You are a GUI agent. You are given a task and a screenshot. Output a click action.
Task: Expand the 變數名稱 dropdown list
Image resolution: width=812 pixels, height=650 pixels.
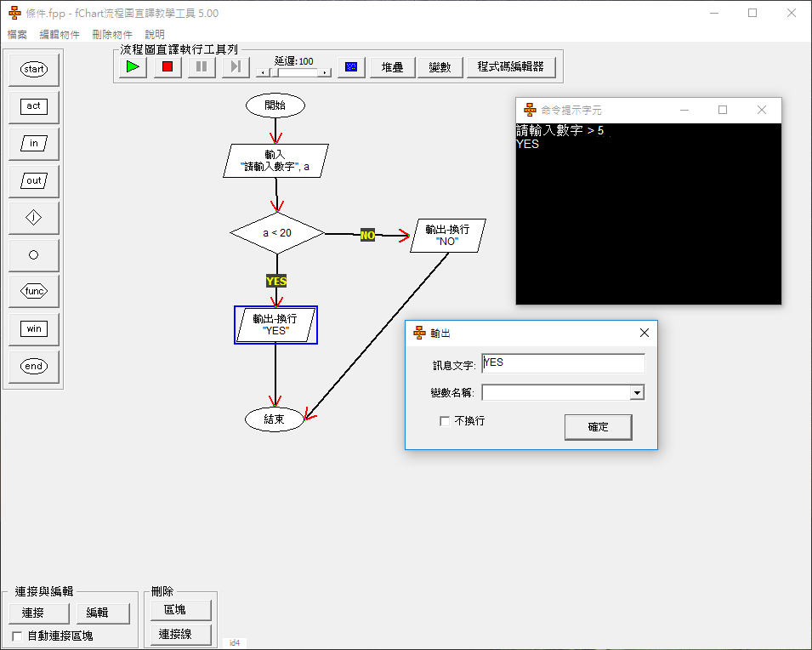[x=636, y=392]
